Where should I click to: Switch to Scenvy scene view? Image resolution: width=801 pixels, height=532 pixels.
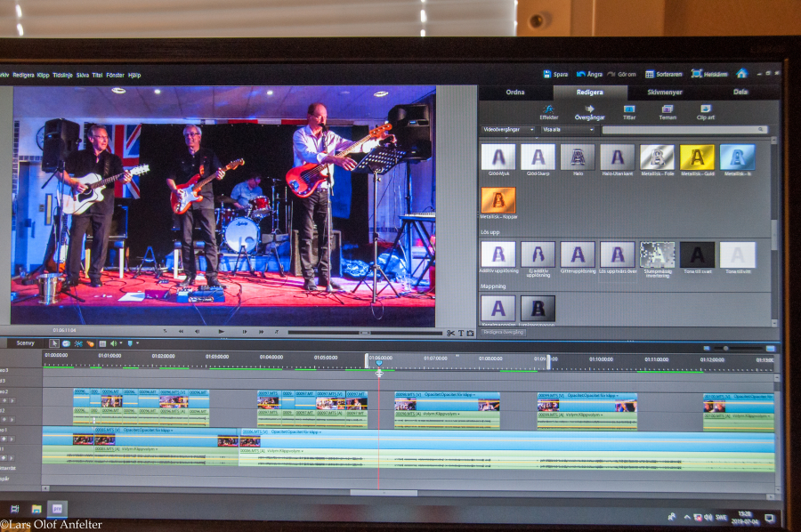[x=26, y=343]
